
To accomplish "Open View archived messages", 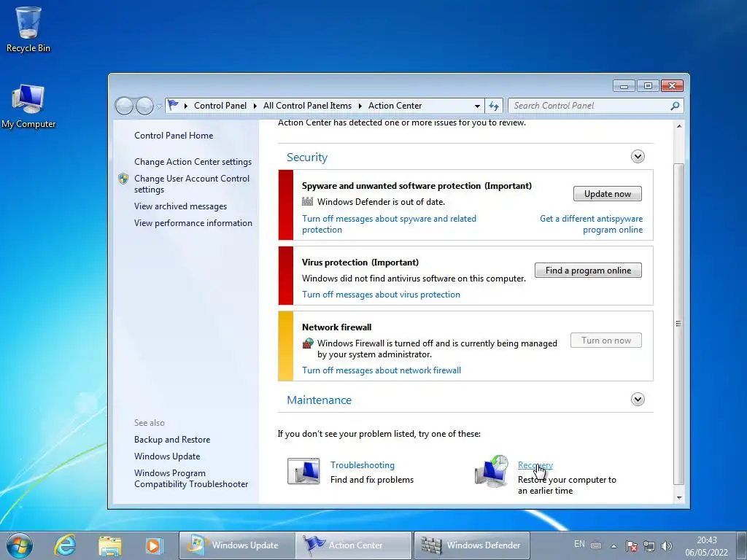I will click(181, 206).
